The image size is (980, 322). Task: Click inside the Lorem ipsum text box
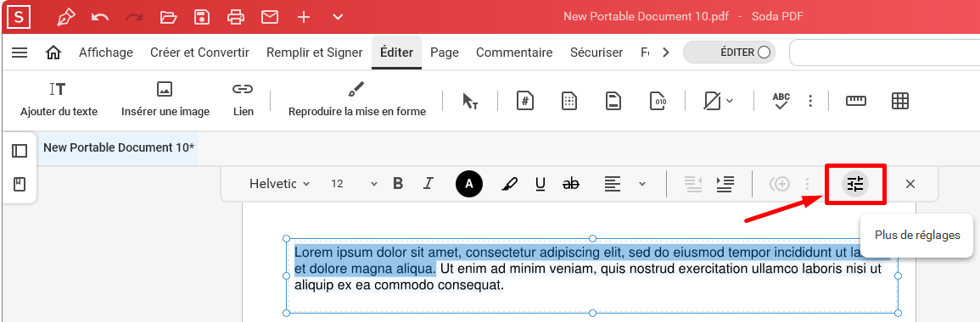click(592, 275)
